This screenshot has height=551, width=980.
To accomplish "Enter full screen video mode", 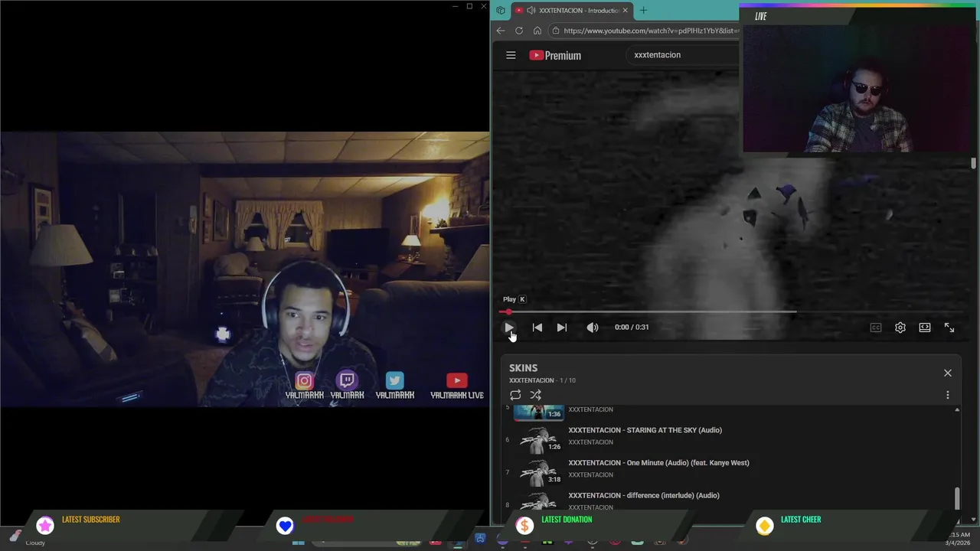I will point(949,328).
